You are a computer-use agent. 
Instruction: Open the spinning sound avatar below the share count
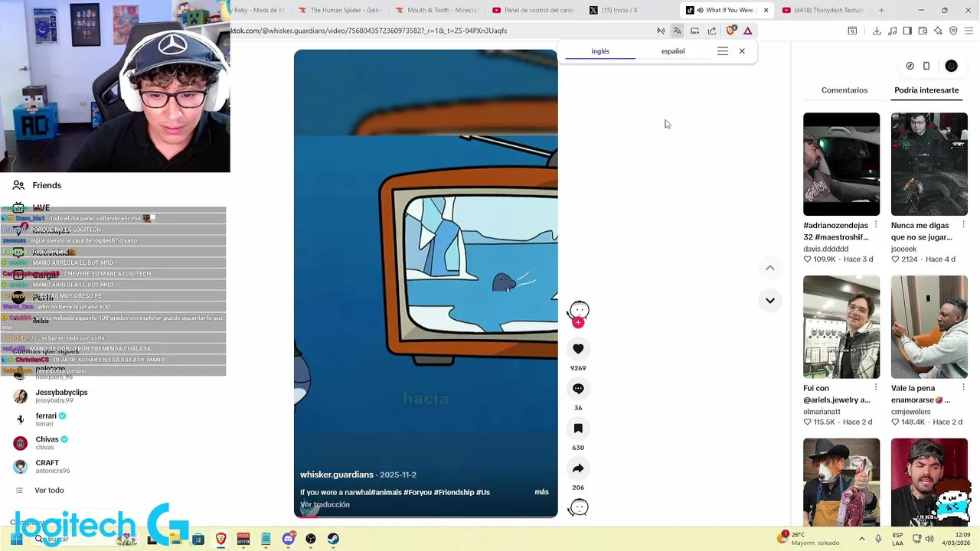(x=578, y=507)
